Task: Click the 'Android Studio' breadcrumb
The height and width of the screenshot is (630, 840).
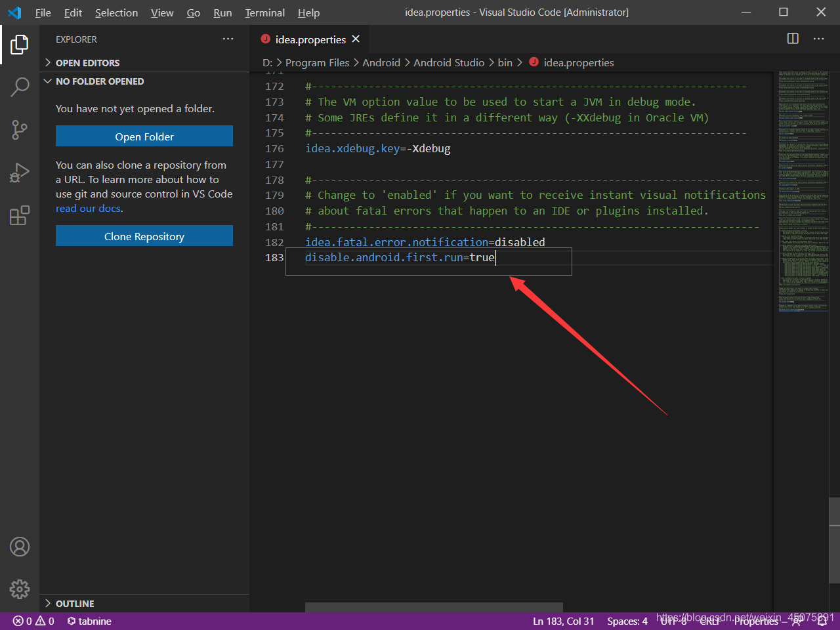Action: [449, 62]
